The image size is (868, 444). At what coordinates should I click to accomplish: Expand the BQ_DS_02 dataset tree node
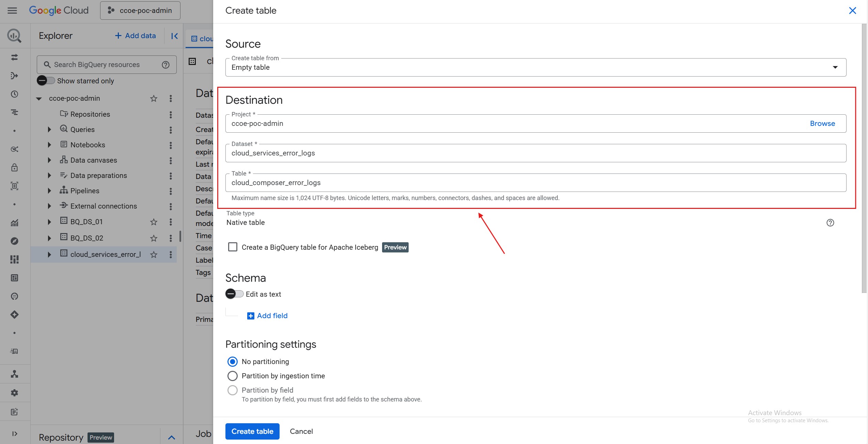click(x=49, y=238)
